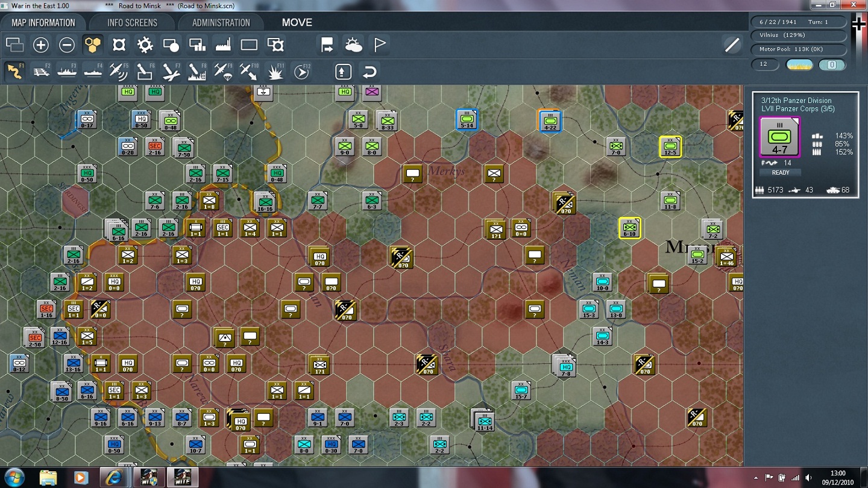Viewport: 868px width, 488px height.
Task: Click the overlapping windows icon in the toolbar
Action: pos(14,45)
